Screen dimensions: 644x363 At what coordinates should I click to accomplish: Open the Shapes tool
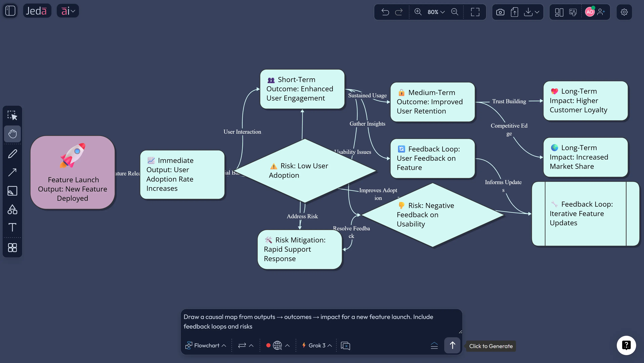12,209
